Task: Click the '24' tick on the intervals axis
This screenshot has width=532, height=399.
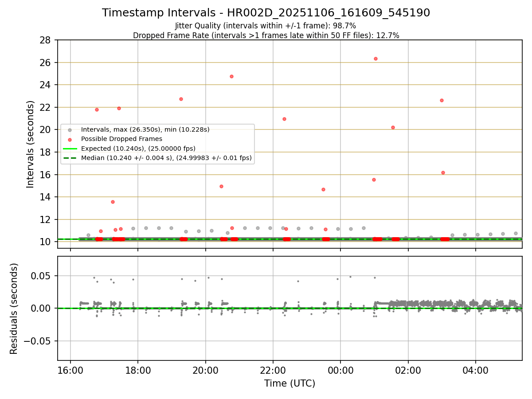Action: pyautogui.click(x=45, y=85)
